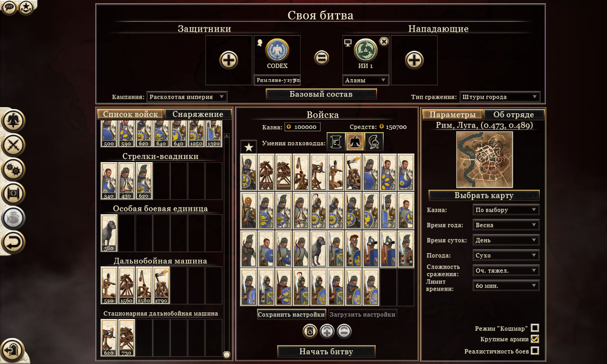607x364 pixels.
Task: Open the Тип сражения dropdown showing Штурм города
Action: (500, 97)
